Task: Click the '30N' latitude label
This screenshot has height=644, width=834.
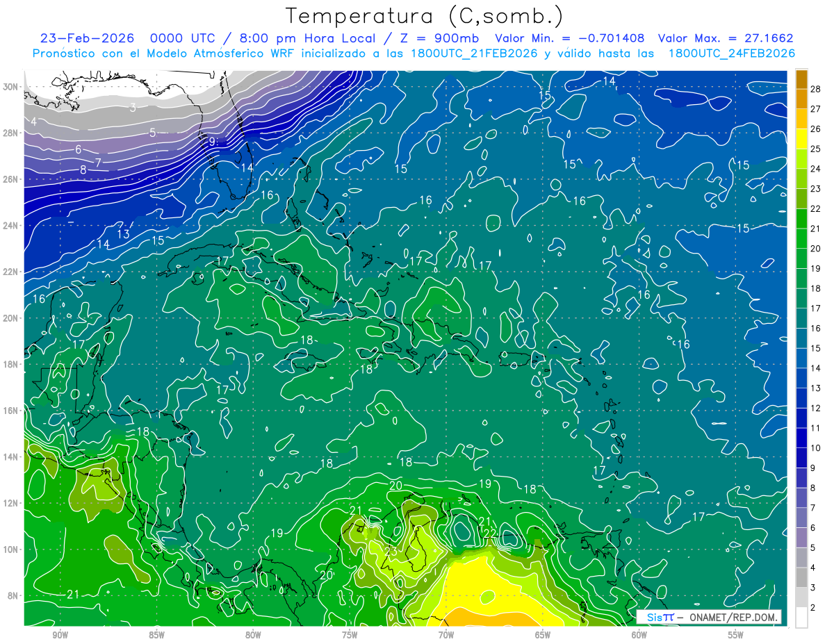Action: [x=10, y=87]
